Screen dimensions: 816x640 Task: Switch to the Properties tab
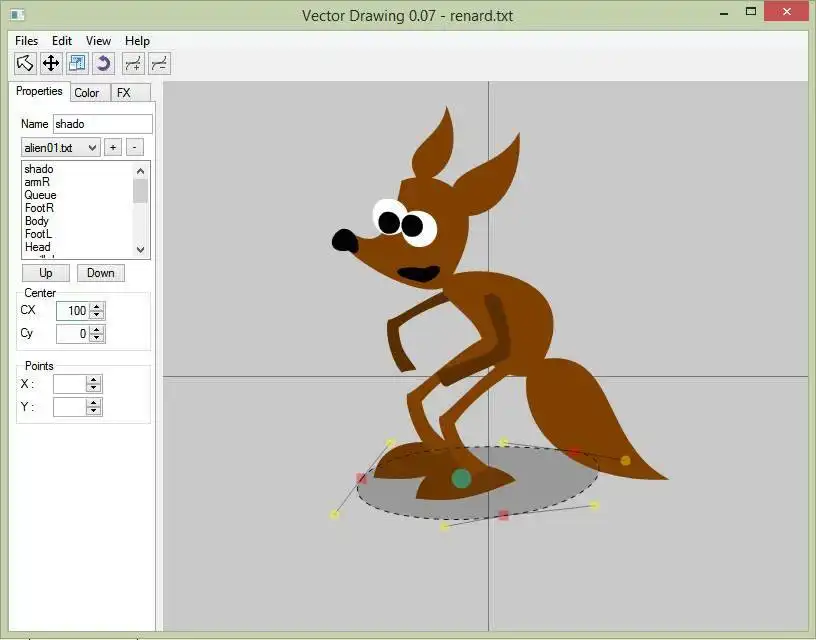pos(39,91)
